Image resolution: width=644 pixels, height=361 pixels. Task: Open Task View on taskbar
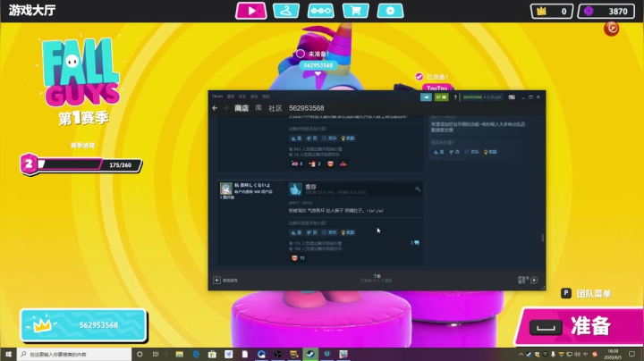coord(156,354)
